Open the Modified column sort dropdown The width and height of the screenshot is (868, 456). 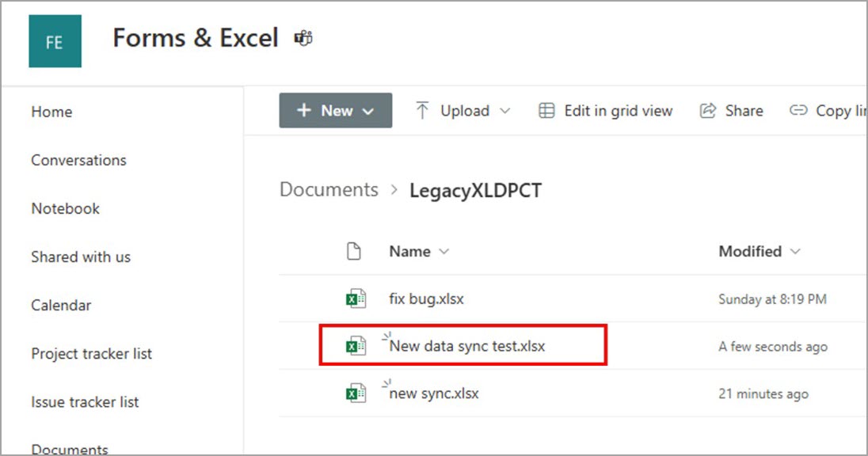tap(795, 252)
